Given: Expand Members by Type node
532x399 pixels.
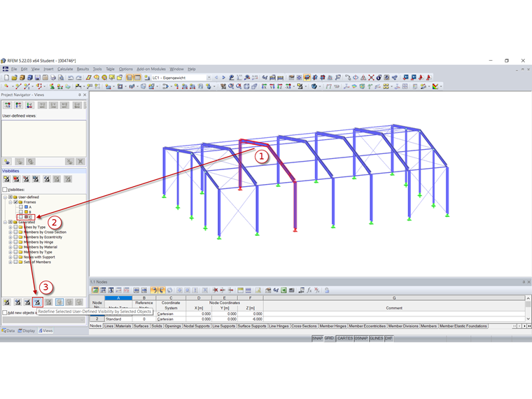Looking at the screenshot, I should pos(10,252).
